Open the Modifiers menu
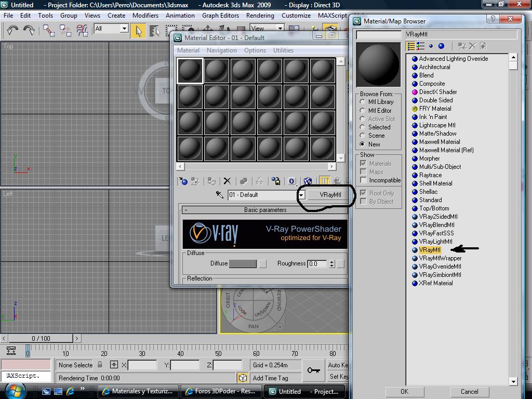This screenshot has width=532, height=399. coord(145,16)
